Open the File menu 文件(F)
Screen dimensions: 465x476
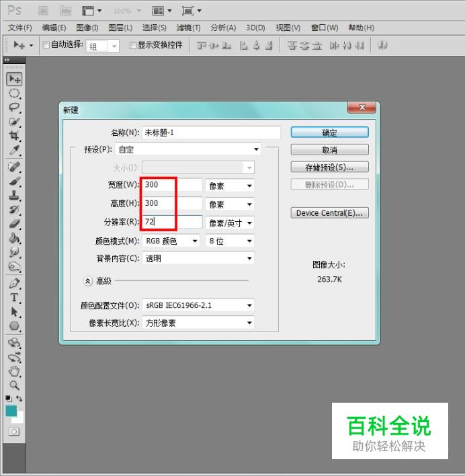click(19, 28)
